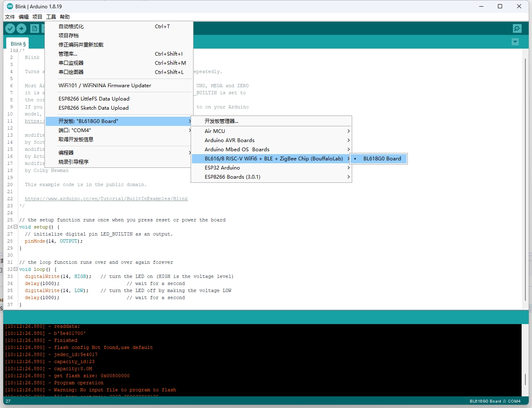Click the digitalWrite(14, LOW) code line

point(128,290)
